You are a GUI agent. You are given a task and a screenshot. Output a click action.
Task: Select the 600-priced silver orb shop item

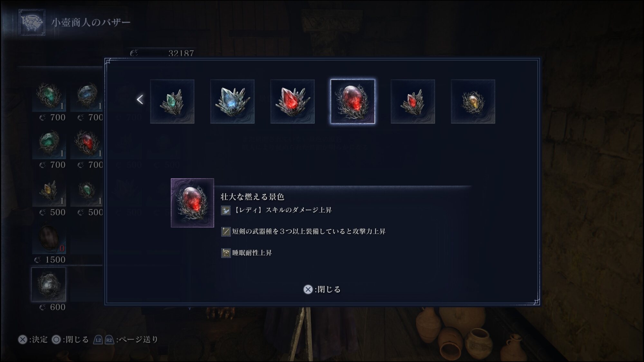tap(49, 284)
